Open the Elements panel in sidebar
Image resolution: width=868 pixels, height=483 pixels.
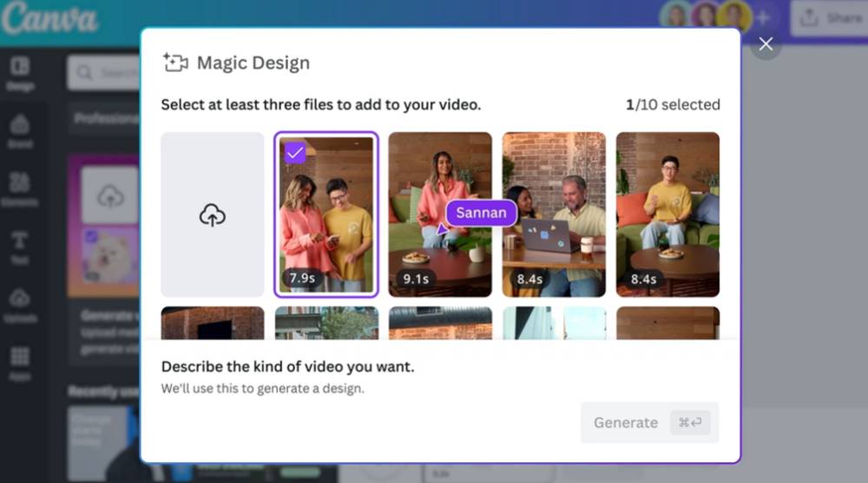point(21,189)
